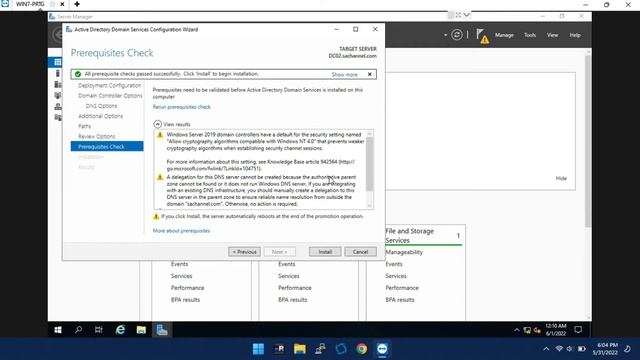Open the View menu in Server Manager
This screenshot has height=360, width=640.
click(552, 35)
